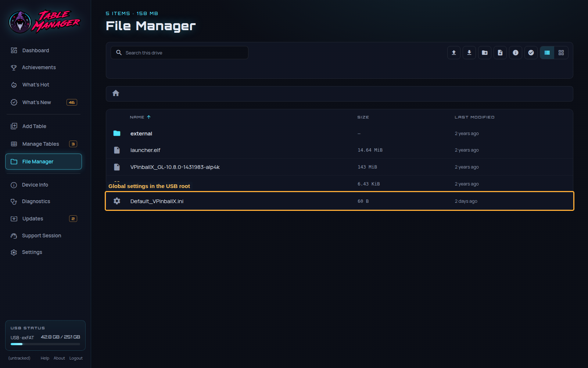Focus the Search this drive field
The width and height of the screenshot is (588, 368).
[x=179, y=53]
